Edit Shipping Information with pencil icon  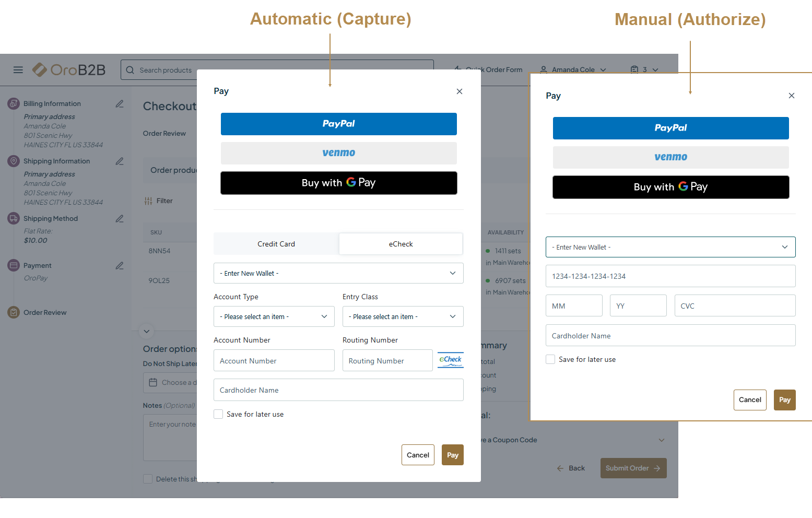(x=120, y=161)
